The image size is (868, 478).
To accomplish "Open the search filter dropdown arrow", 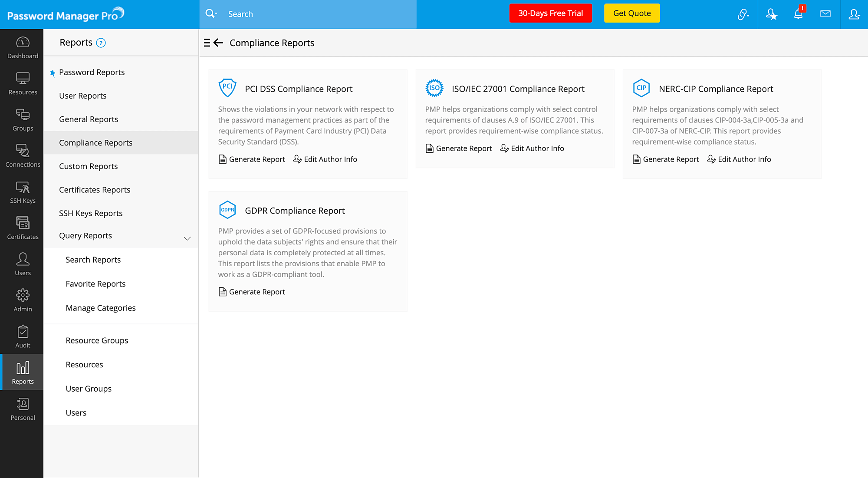I will 216,14.
